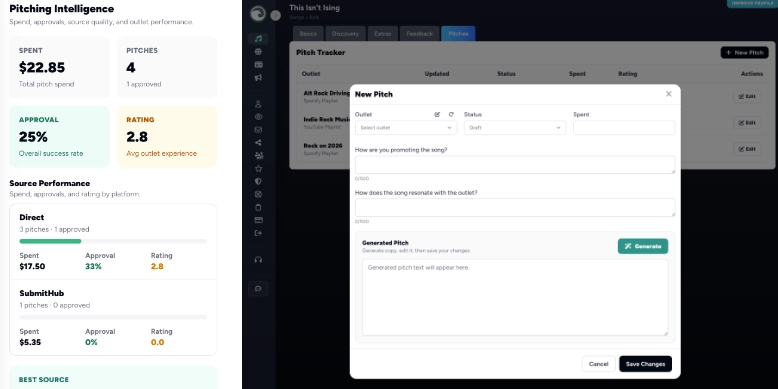Select the globe icon in sidebar

coord(258,52)
